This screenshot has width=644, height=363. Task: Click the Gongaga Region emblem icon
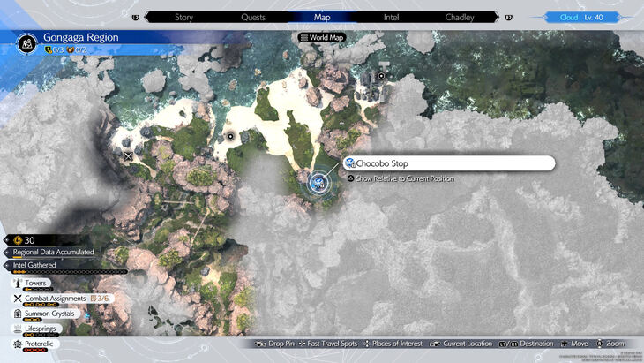click(28, 41)
